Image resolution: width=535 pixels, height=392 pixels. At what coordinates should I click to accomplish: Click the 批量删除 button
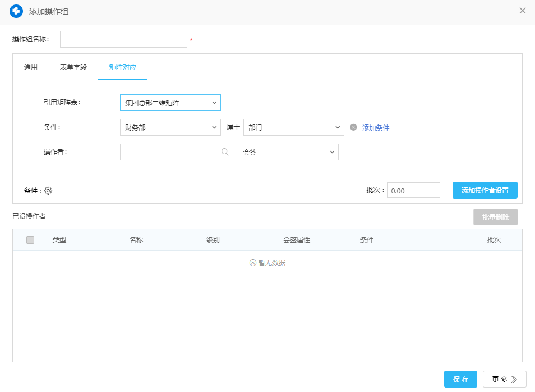pyautogui.click(x=495, y=217)
